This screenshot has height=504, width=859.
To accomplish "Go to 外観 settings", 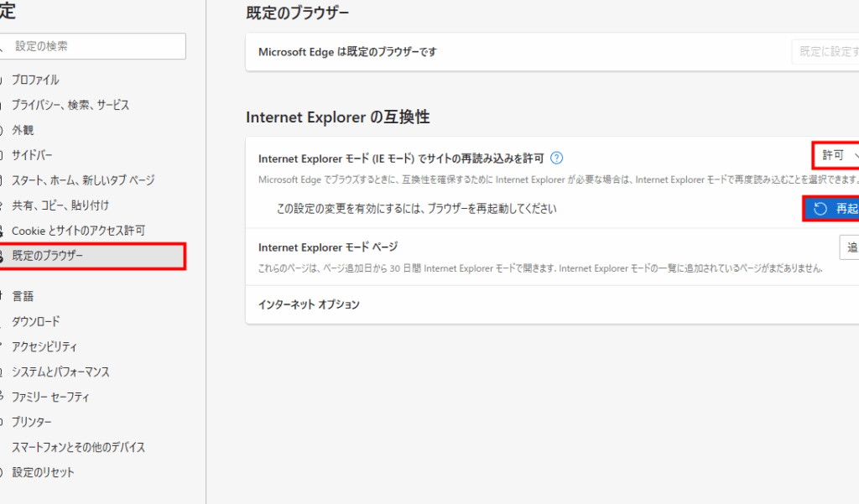I will click(23, 131).
